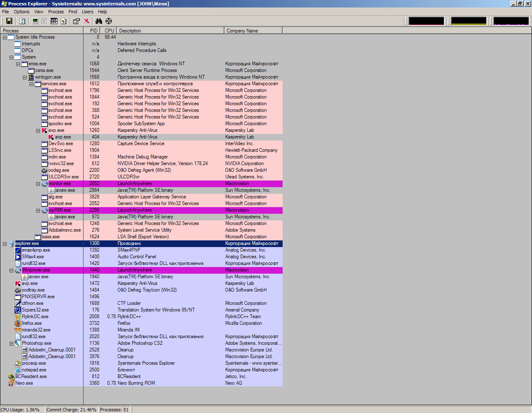532x413 pixels.
Task: Click the Photoshop.exe process icon
Action: click(18, 343)
